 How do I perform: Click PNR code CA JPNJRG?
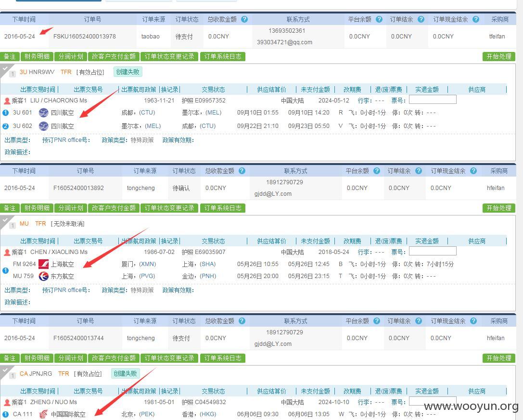click(x=36, y=374)
